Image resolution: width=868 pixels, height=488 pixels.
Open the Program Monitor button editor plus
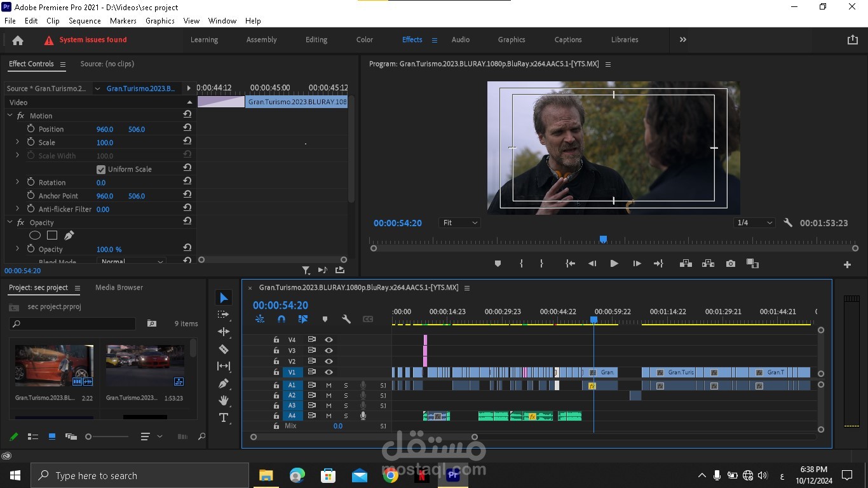[847, 264]
